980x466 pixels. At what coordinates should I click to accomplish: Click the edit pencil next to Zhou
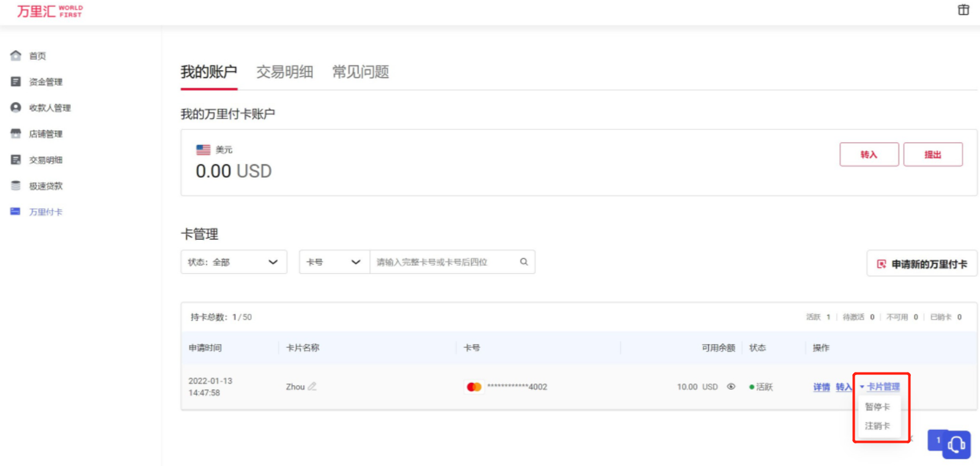tap(312, 386)
